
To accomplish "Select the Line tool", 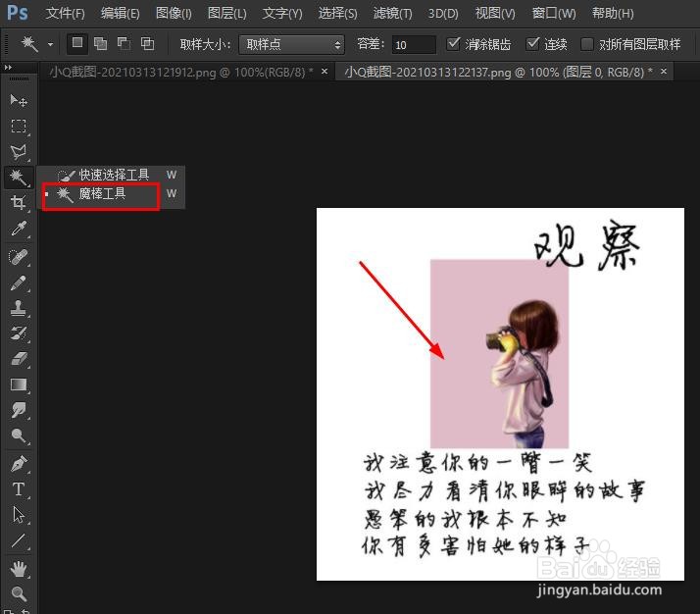I will [x=19, y=540].
